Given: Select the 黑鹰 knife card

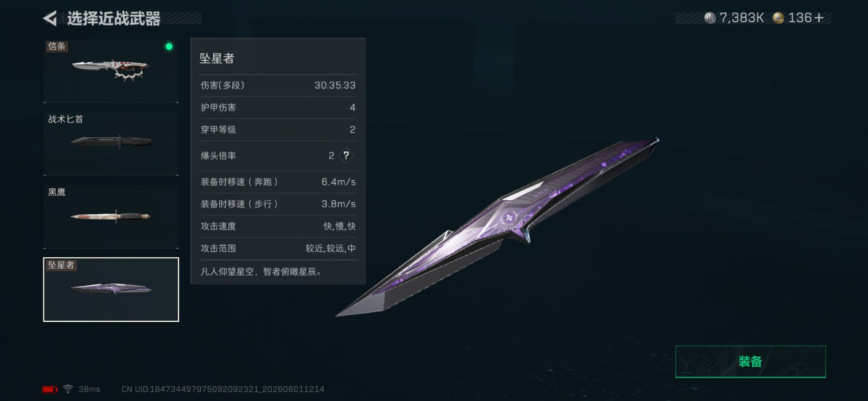Looking at the screenshot, I should [111, 217].
